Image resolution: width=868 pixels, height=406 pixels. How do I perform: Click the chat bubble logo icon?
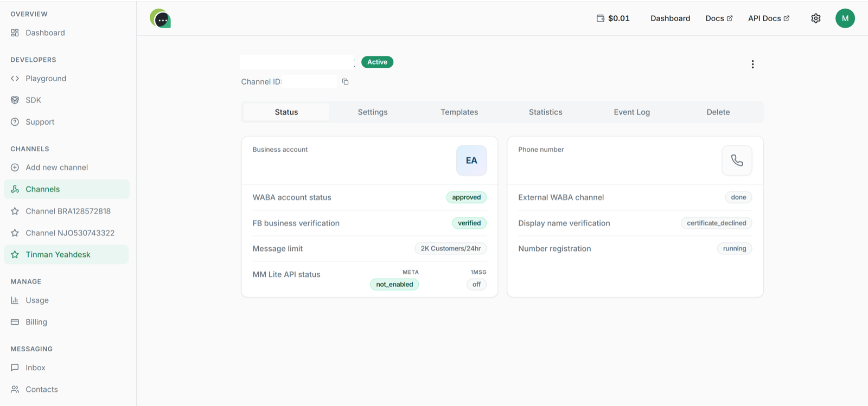pyautogui.click(x=161, y=18)
